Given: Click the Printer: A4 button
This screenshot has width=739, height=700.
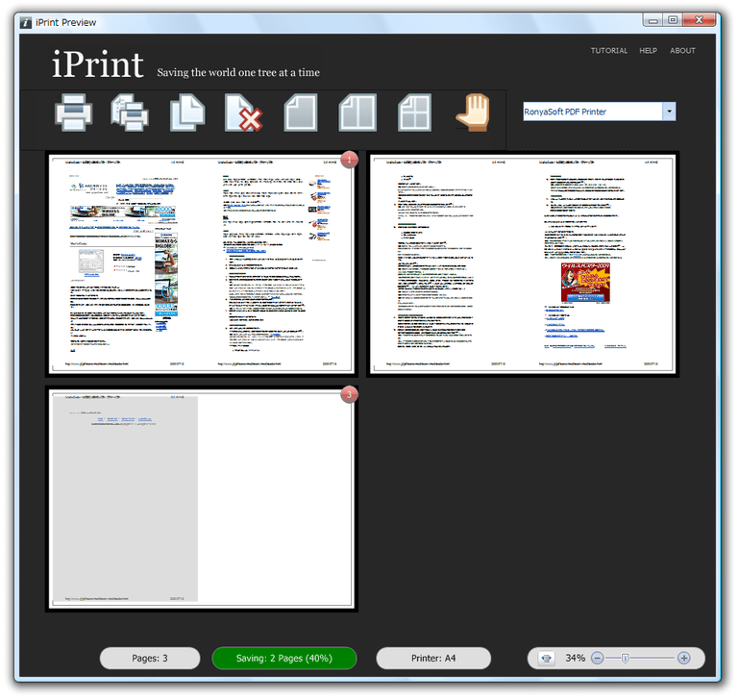Looking at the screenshot, I should pyautogui.click(x=433, y=658).
